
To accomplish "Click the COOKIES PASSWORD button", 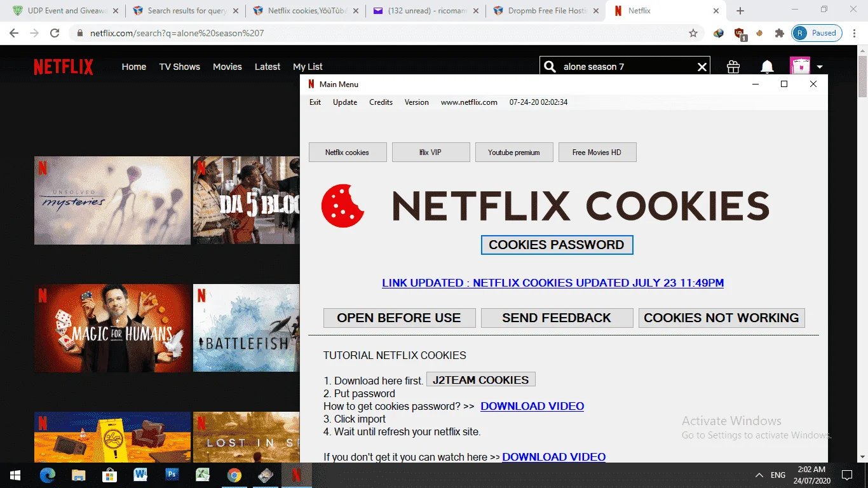I will pyautogui.click(x=557, y=245).
